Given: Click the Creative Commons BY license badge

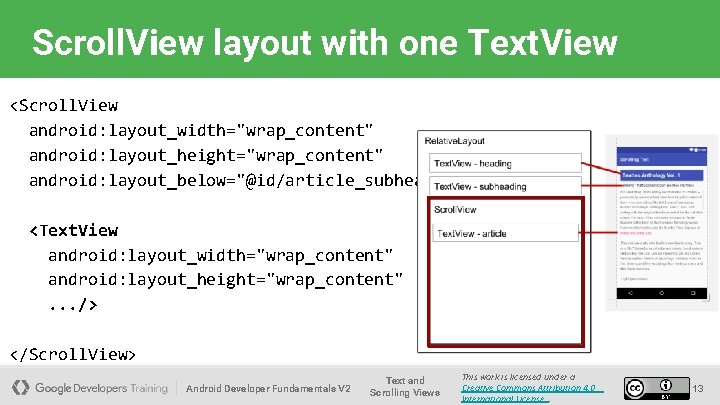Looking at the screenshot, I should [657, 388].
